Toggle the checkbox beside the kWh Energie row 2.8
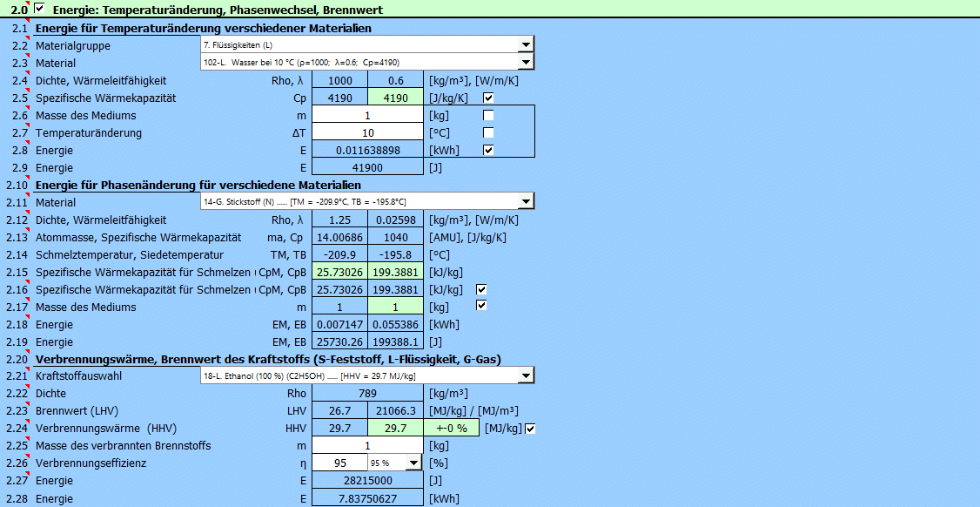 pos(488,150)
